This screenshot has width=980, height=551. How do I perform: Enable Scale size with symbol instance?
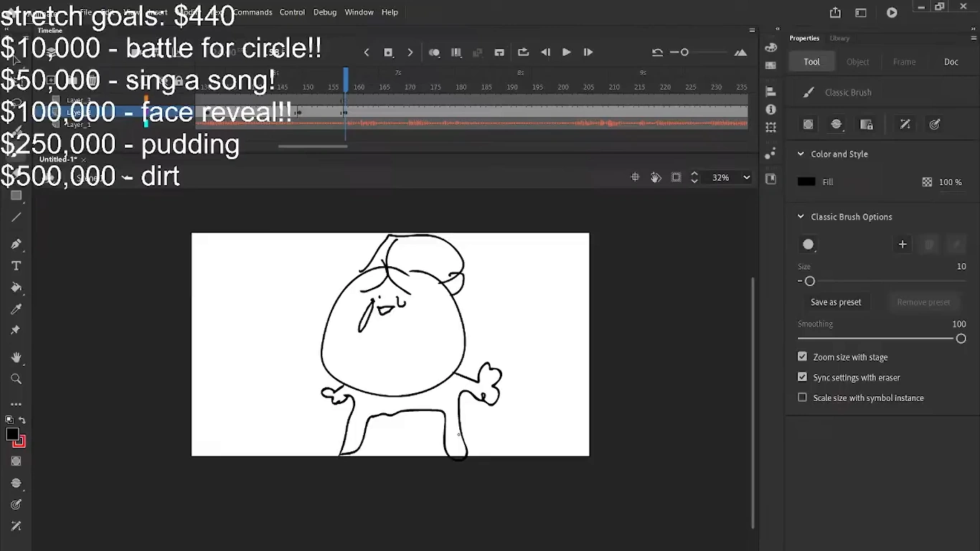tap(802, 397)
